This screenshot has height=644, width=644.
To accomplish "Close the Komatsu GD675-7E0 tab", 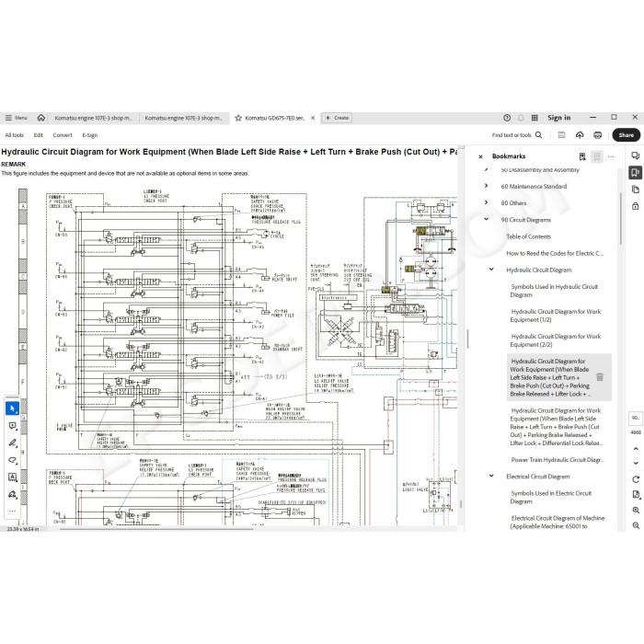I will [313, 118].
